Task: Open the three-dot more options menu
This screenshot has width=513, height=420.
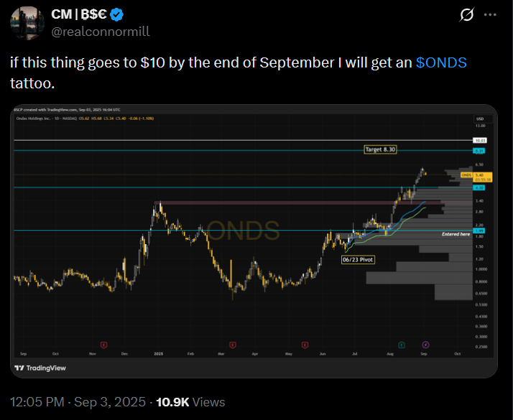Action: (x=490, y=14)
